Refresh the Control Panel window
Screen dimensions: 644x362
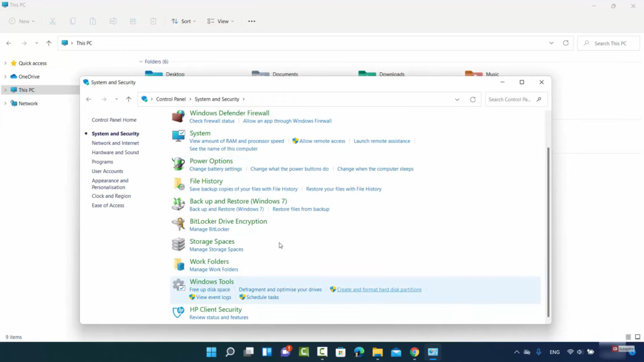point(473,99)
